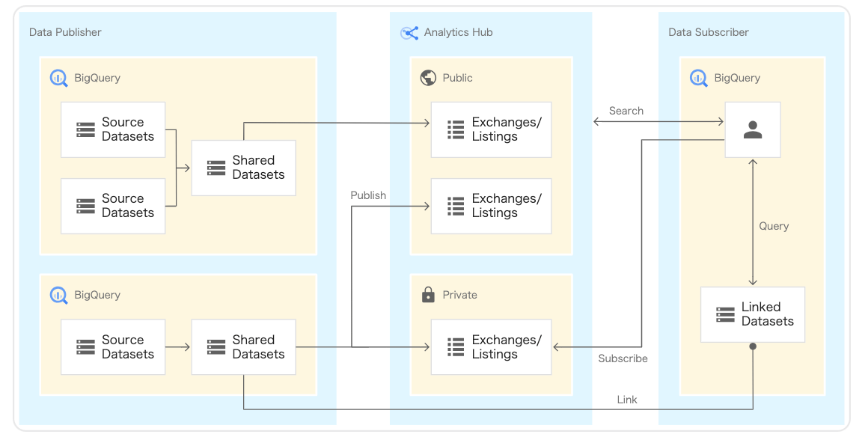The height and width of the screenshot is (443, 868).
Task: Click the Search arrow label
Action: (626, 111)
